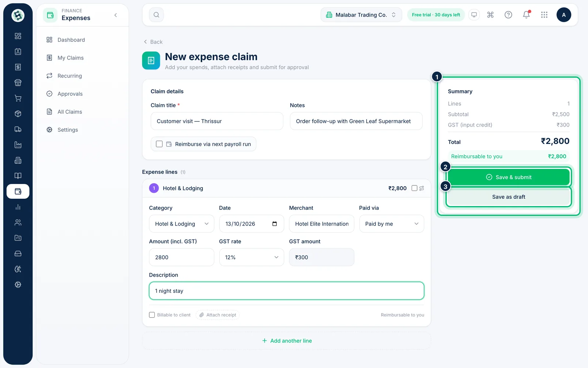Click the command shortcut icon in top bar

(490, 15)
